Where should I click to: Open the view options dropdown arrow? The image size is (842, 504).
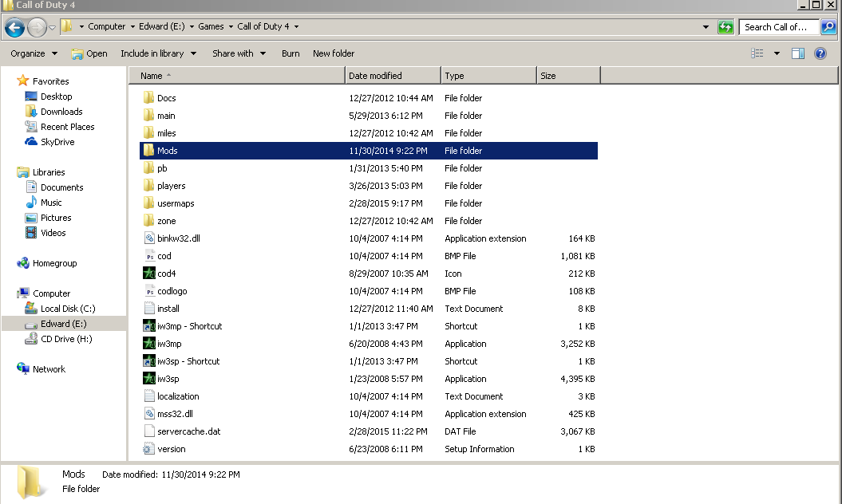pos(777,53)
